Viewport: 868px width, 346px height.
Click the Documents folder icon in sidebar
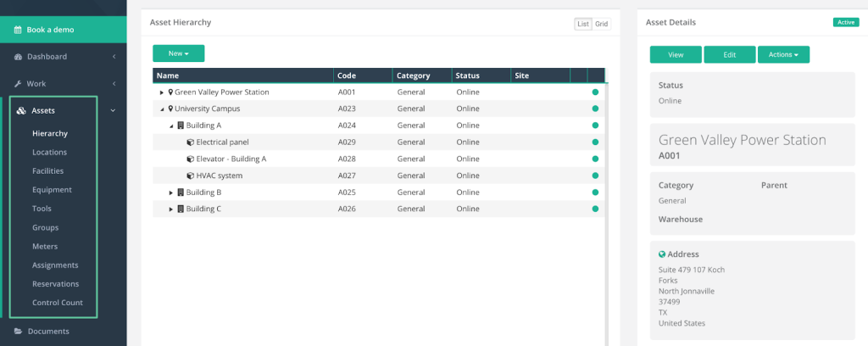point(19,332)
